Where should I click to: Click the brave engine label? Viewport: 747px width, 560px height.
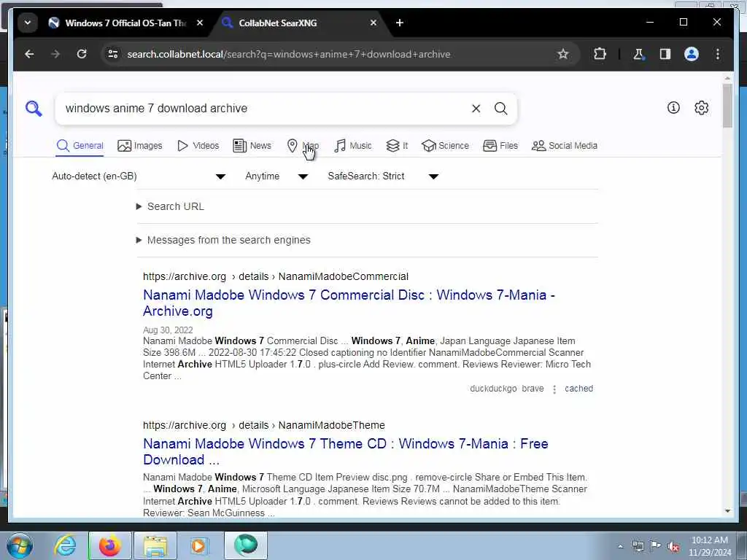coord(533,389)
